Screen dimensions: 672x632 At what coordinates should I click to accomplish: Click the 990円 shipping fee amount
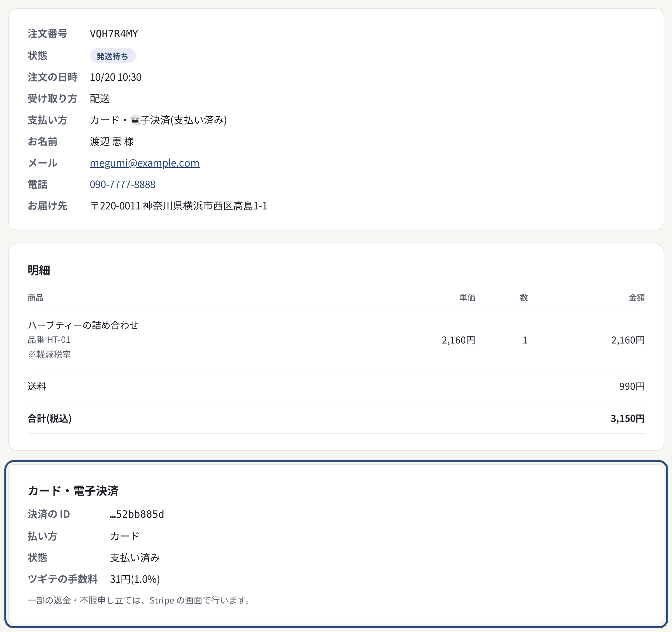[x=632, y=386]
